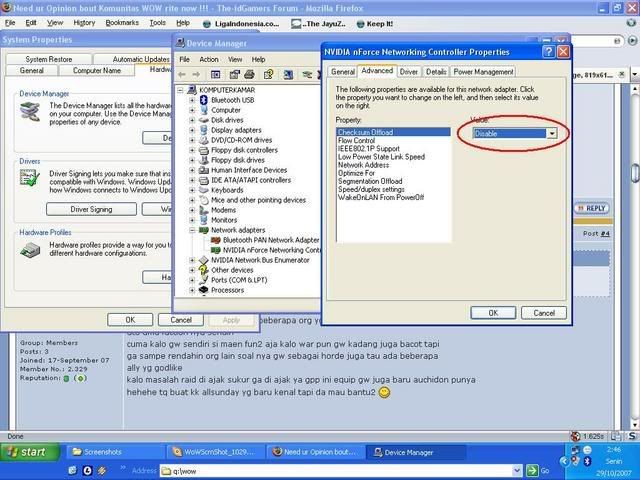Click the Start button
The height and width of the screenshot is (480, 640).
coord(30,452)
